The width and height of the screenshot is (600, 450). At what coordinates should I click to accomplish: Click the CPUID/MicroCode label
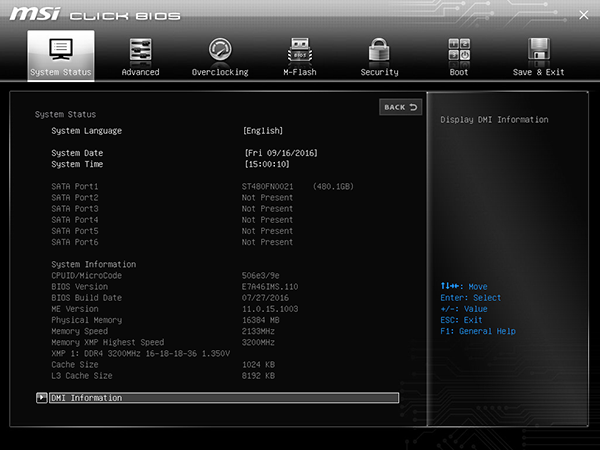coord(86,276)
